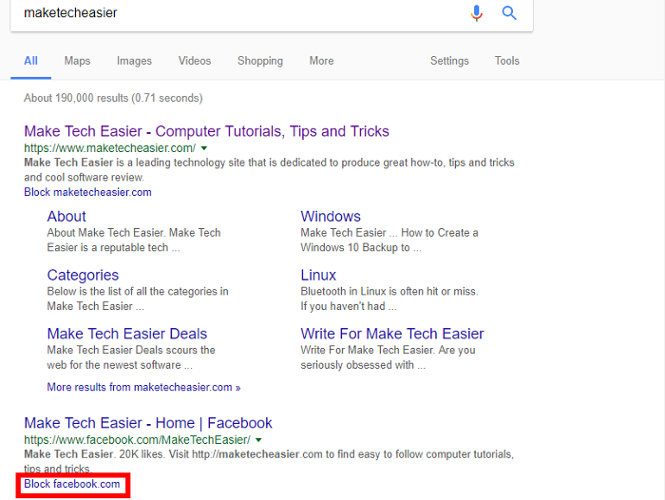The image size is (665, 500).
Task: Open the Windows sitelink
Action: pyautogui.click(x=330, y=216)
